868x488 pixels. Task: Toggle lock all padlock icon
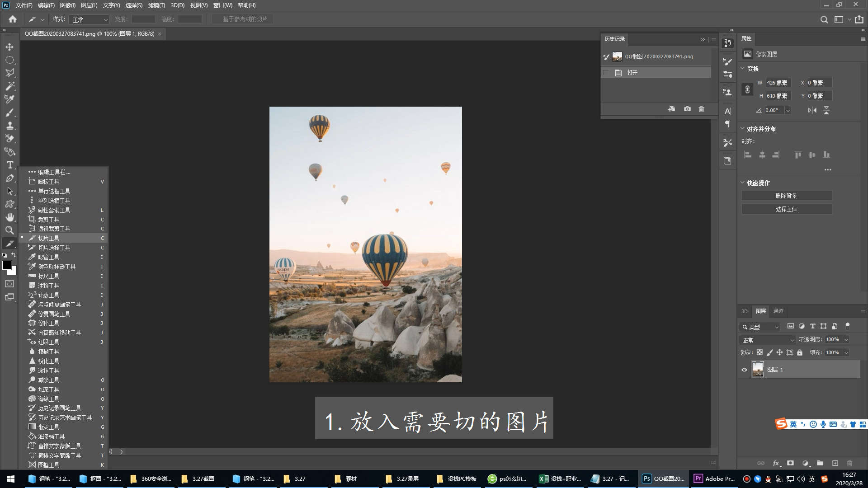[x=800, y=352]
